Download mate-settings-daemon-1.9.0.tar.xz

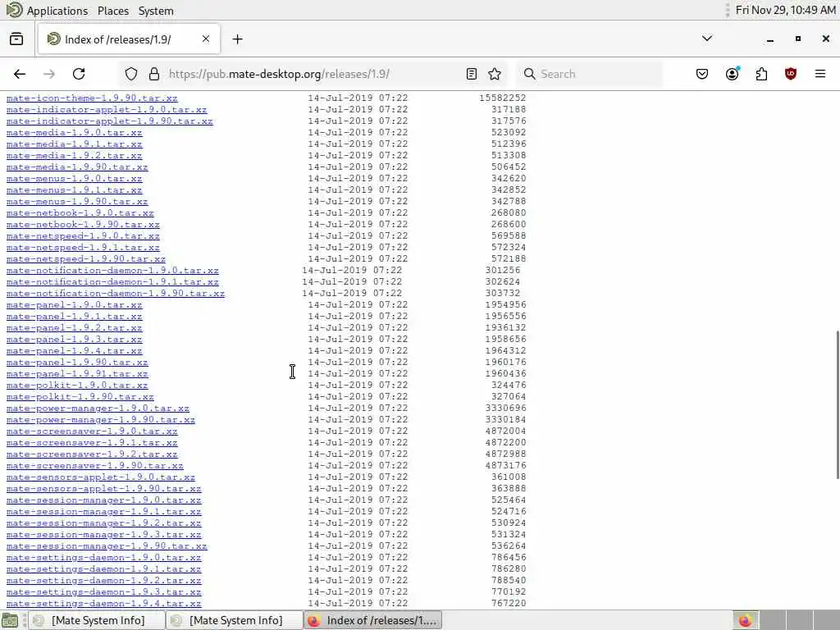(x=103, y=558)
